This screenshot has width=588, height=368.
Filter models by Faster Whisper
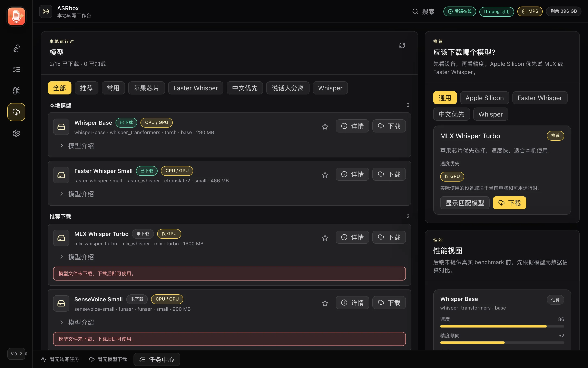pyautogui.click(x=196, y=88)
